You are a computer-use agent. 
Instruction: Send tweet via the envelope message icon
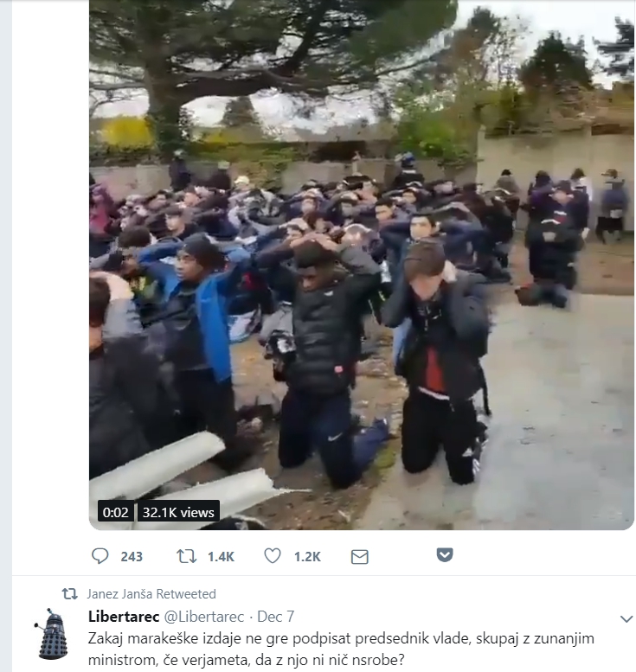[x=359, y=557]
